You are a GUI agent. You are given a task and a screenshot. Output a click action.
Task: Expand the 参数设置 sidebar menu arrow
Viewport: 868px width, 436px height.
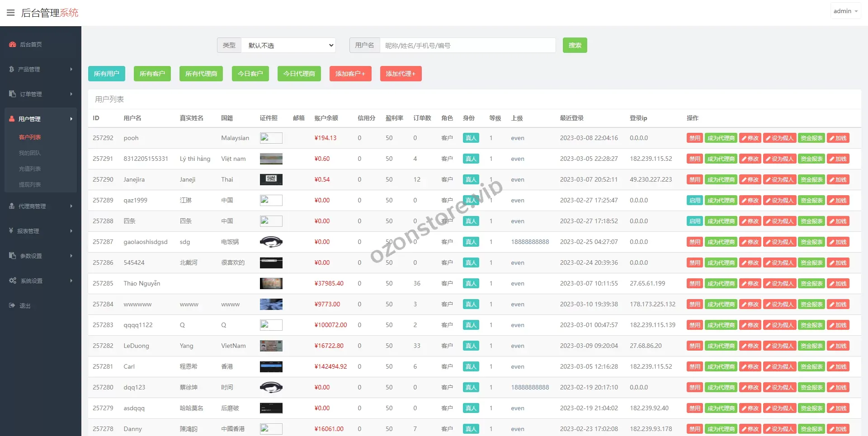tap(71, 256)
